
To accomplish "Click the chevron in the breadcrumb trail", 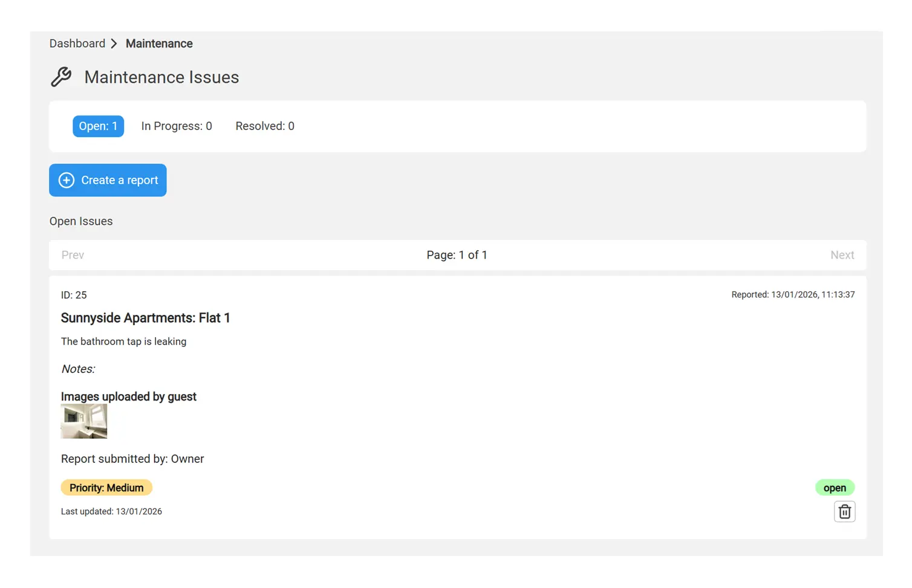I will (x=114, y=44).
